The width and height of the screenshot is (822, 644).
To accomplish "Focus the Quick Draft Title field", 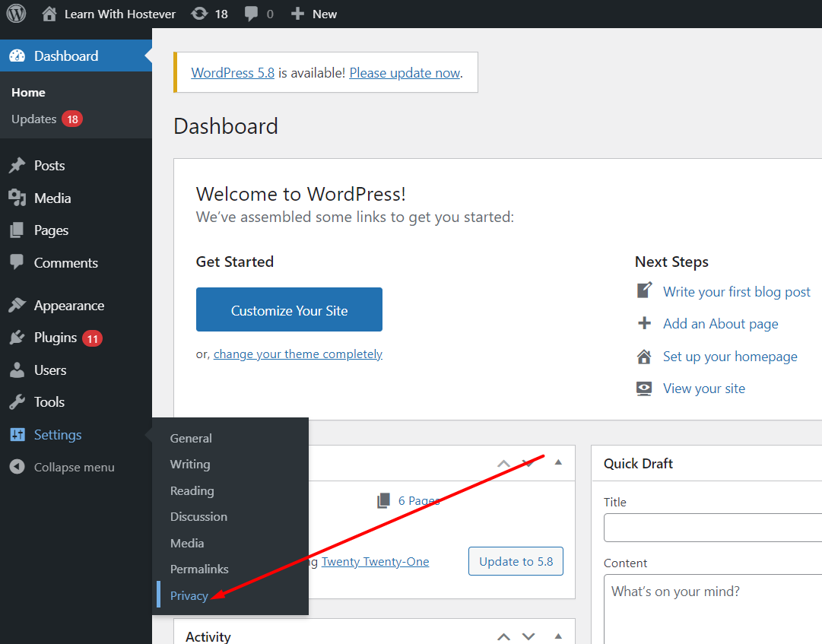I will pos(713,528).
